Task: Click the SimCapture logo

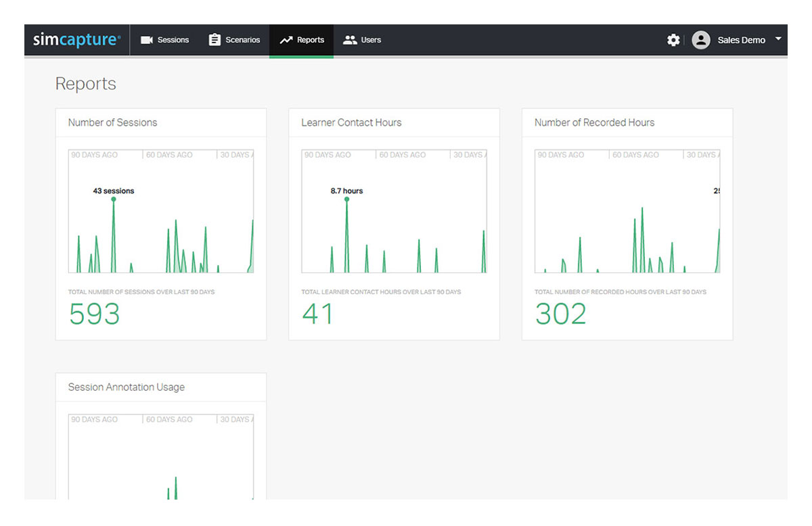Action: (76, 40)
